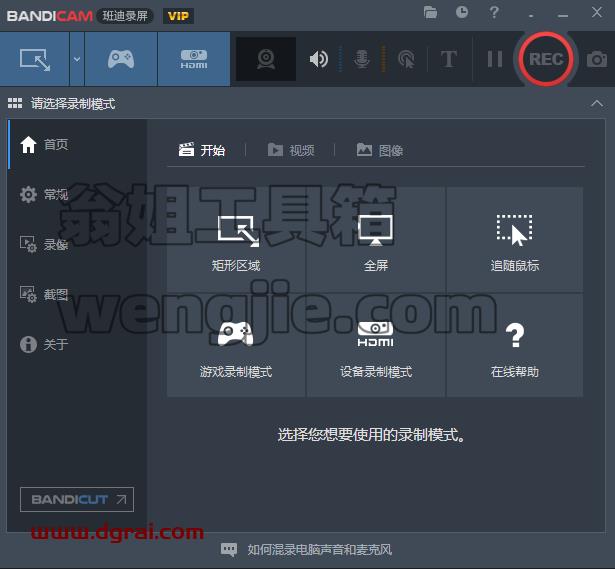Toggle the microphone recording icon
Viewport: 615px width, 569px height.
point(361,59)
